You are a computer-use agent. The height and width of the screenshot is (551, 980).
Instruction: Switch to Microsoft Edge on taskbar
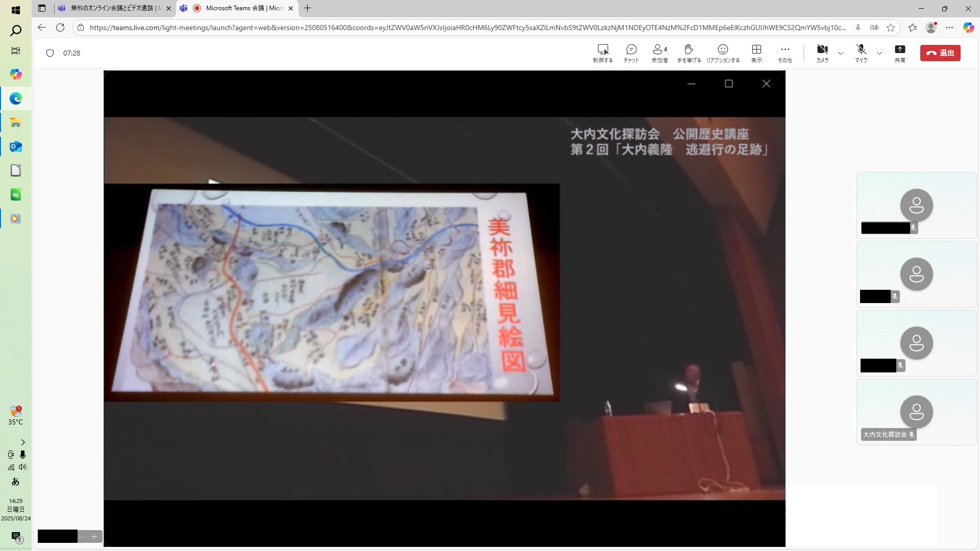(x=16, y=98)
